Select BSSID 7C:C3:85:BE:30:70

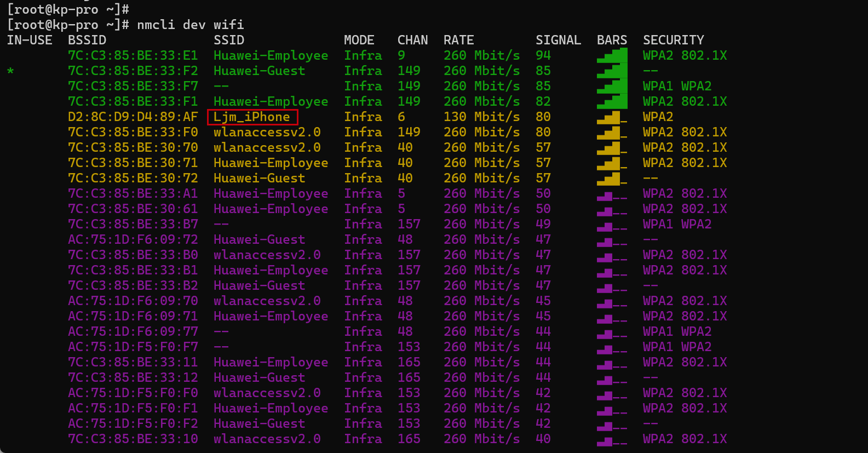click(133, 147)
